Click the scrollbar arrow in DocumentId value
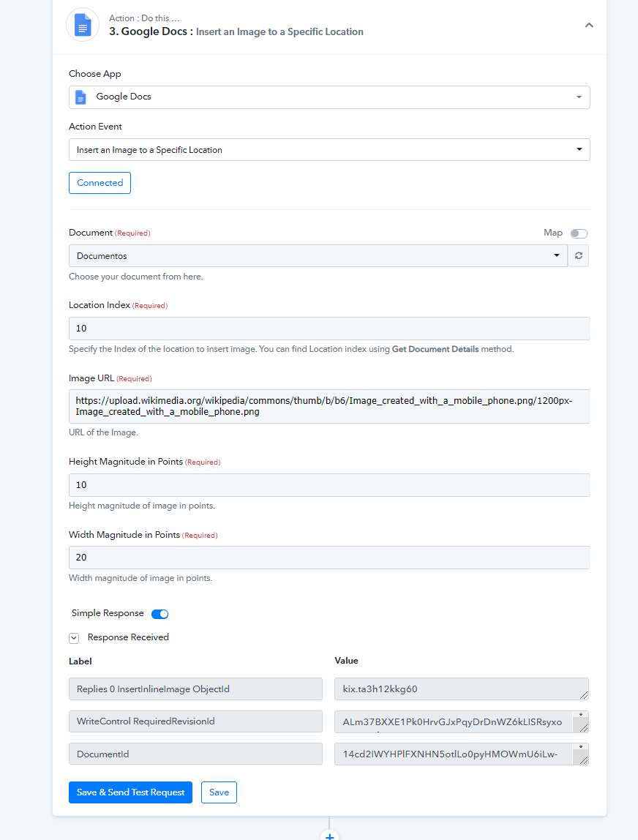This screenshot has width=638, height=840. tap(581, 747)
